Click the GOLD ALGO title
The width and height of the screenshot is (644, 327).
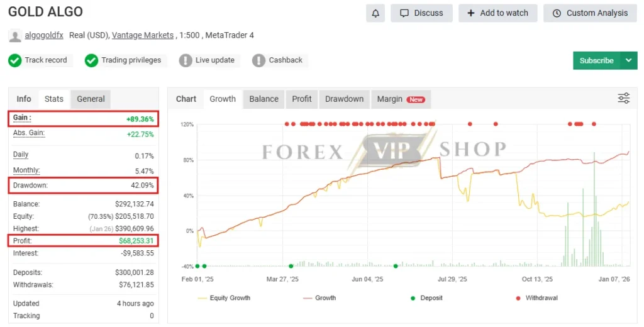[x=45, y=11]
